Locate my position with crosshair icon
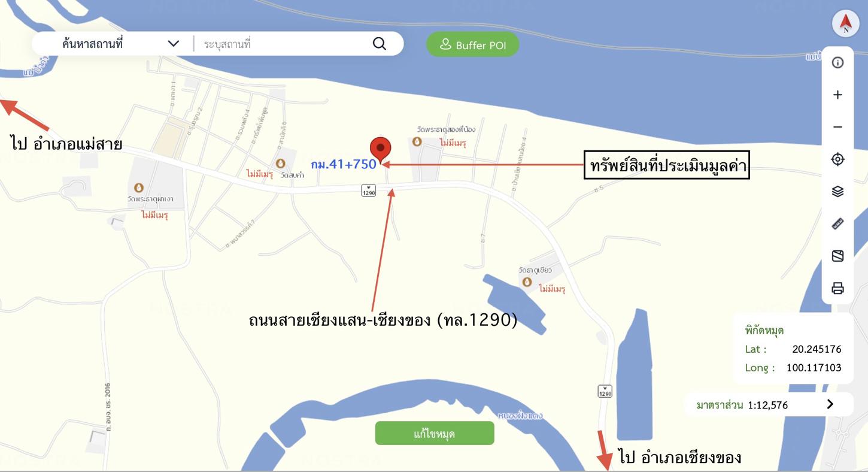 click(x=837, y=159)
